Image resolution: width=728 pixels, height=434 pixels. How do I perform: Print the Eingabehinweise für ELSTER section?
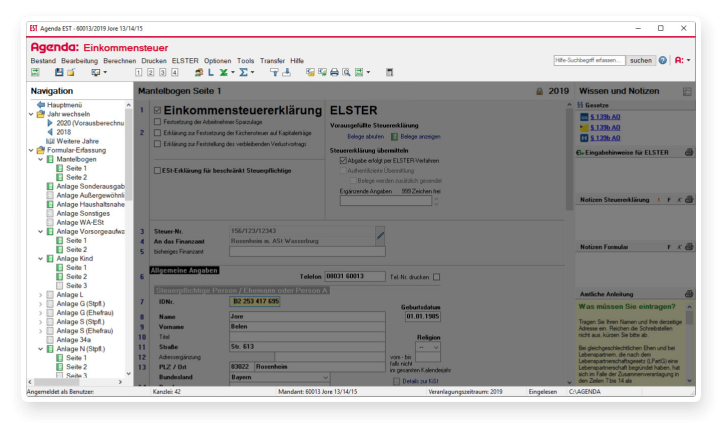coord(688,152)
